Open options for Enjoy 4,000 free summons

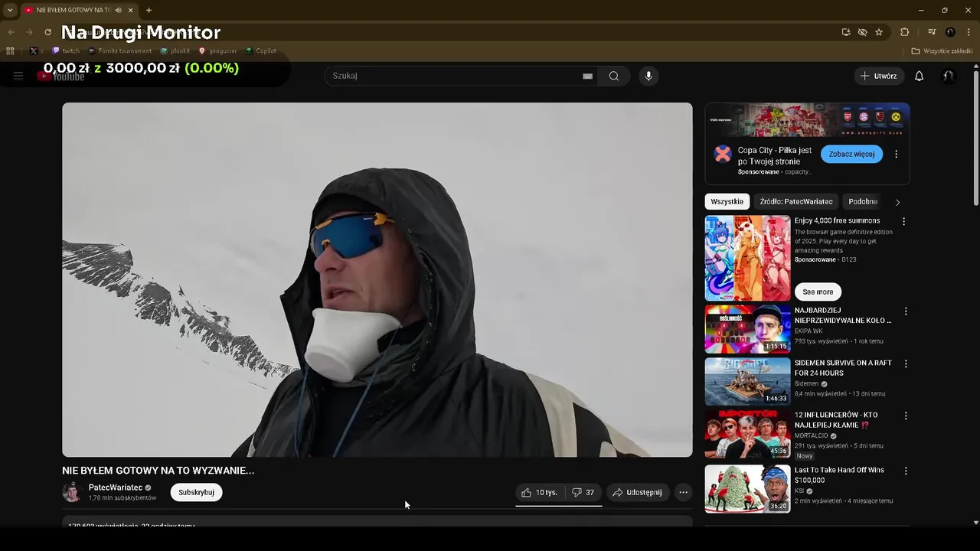(904, 221)
